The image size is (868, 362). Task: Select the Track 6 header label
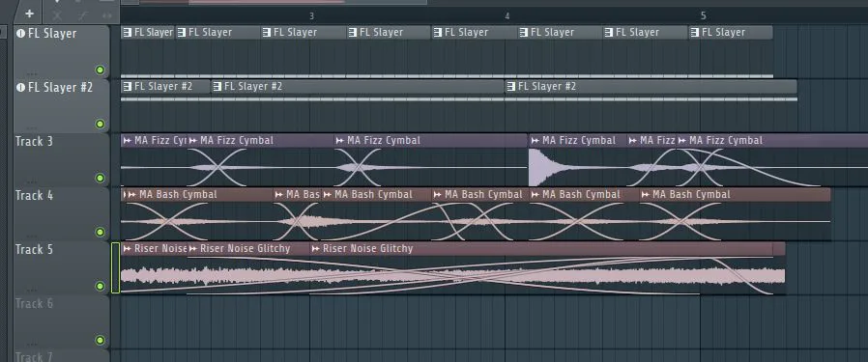(35, 304)
